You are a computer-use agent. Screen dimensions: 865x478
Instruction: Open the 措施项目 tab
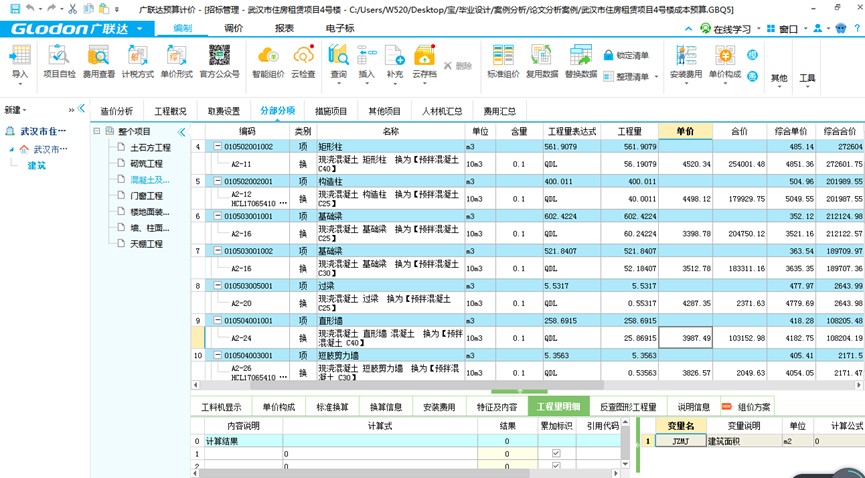pos(331,111)
